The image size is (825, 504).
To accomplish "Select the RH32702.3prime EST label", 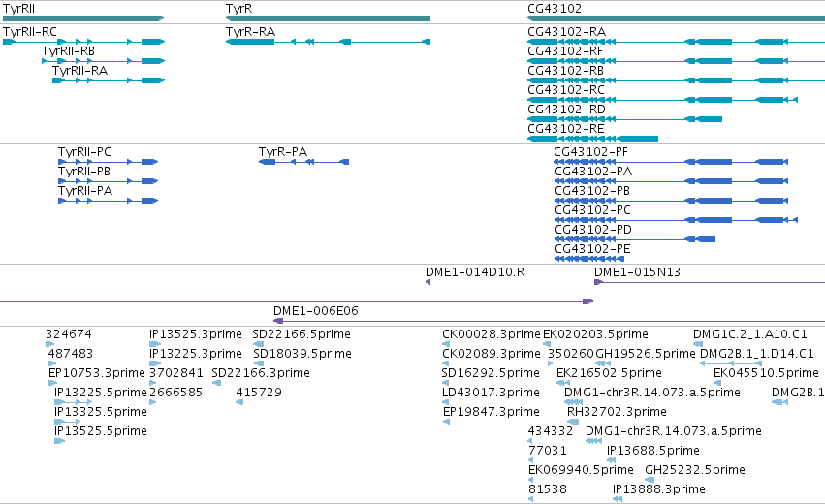I will point(617,412).
